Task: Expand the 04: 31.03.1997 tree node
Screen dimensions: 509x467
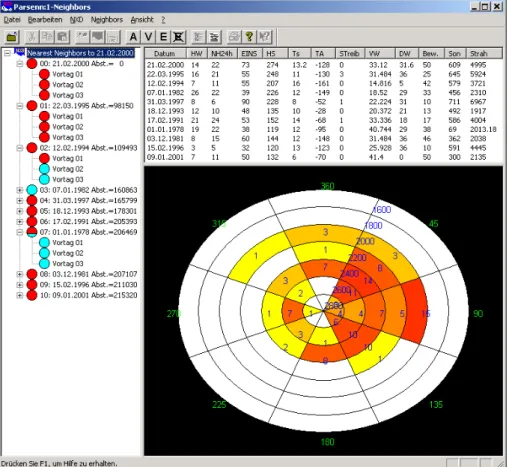Action: pyautogui.click(x=20, y=201)
